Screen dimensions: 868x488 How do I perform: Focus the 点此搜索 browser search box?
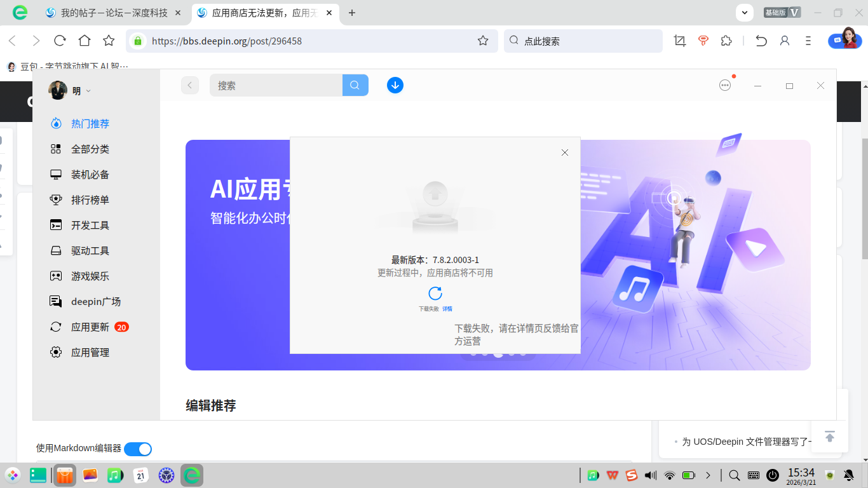(x=583, y=41)
